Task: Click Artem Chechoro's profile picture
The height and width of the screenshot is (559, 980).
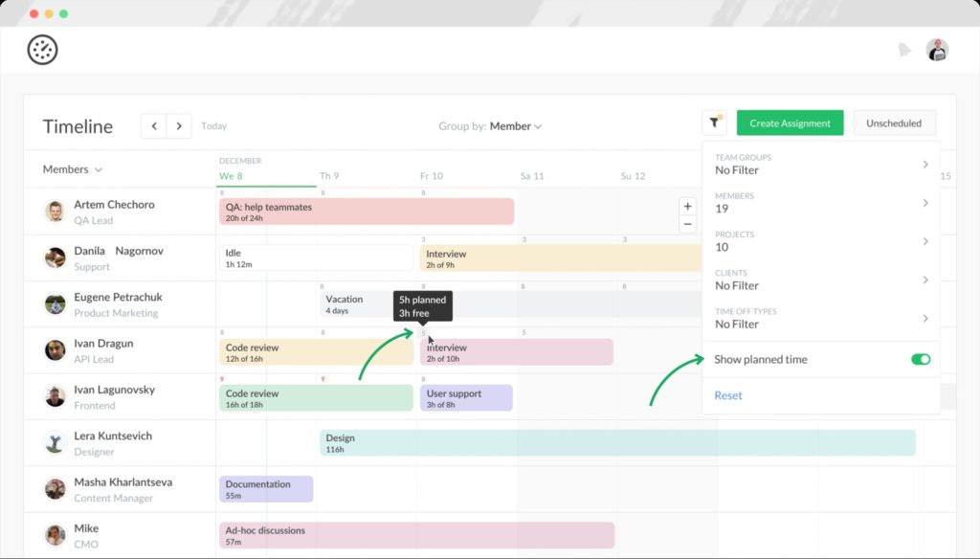Action: click(x=55, y=211)
